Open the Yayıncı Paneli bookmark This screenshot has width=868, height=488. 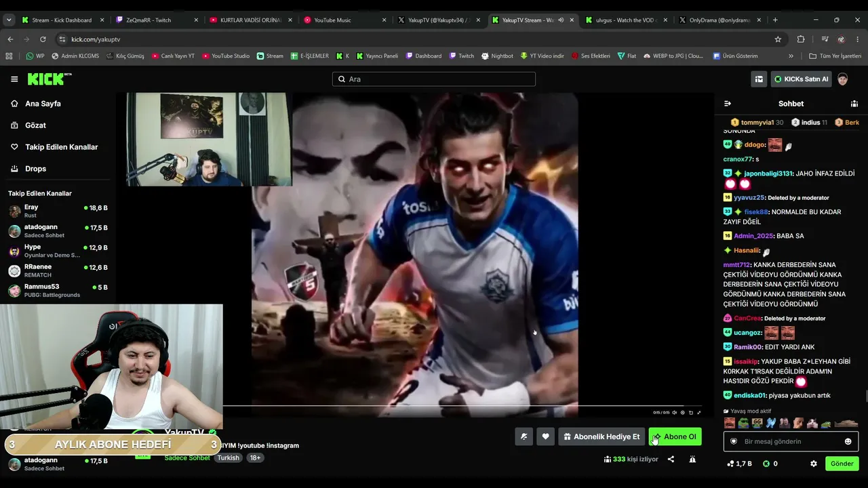pos(377,56)
